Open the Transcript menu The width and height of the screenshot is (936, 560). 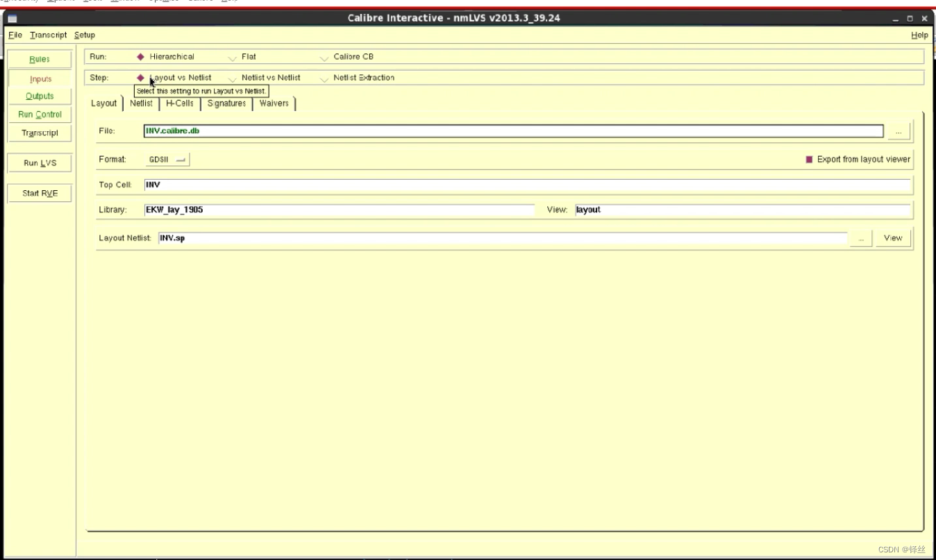(x=49, y=35)
